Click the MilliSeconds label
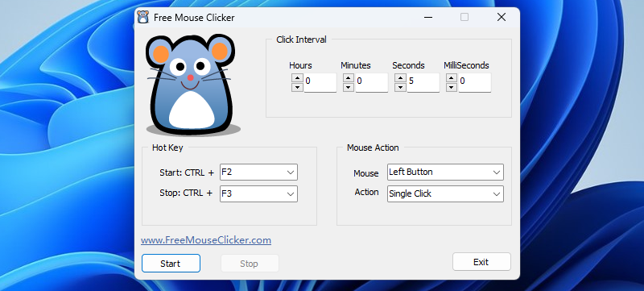644x291 pixels. point(467,65)
